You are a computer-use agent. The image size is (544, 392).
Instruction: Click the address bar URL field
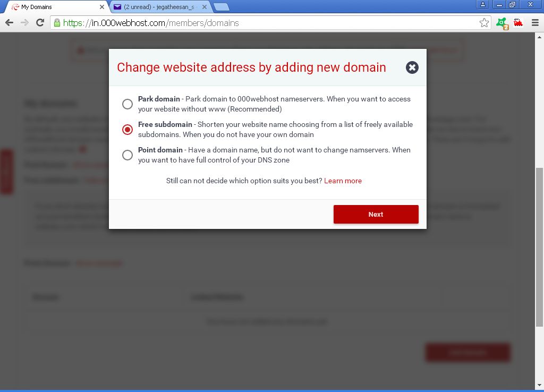coord(270,23)
